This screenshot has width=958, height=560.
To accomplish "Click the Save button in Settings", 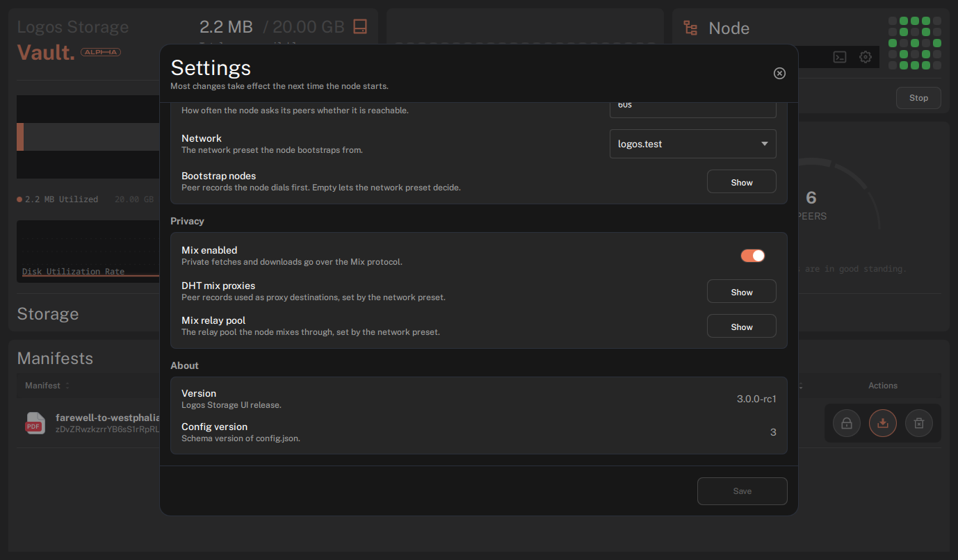I will click(742, 491).
